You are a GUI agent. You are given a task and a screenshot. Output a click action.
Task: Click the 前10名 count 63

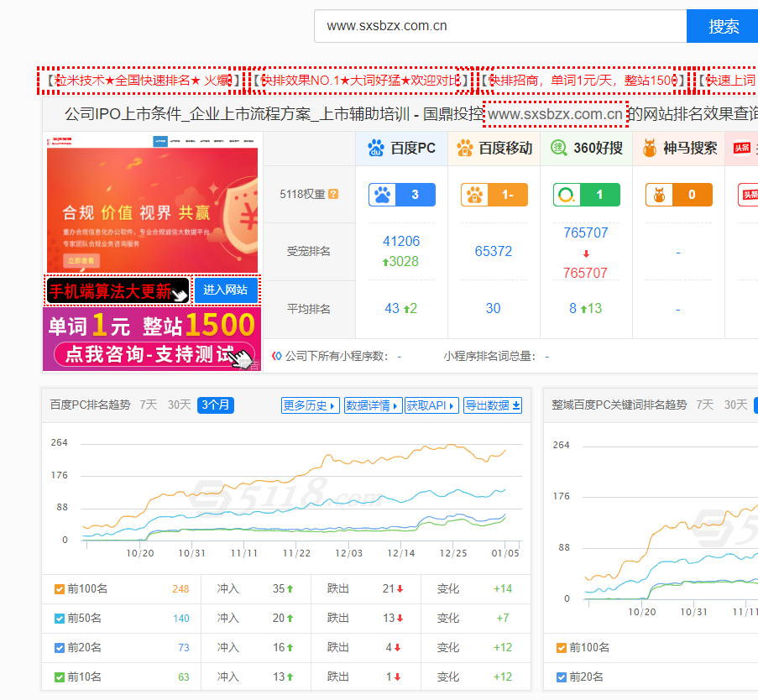[184, 677]
